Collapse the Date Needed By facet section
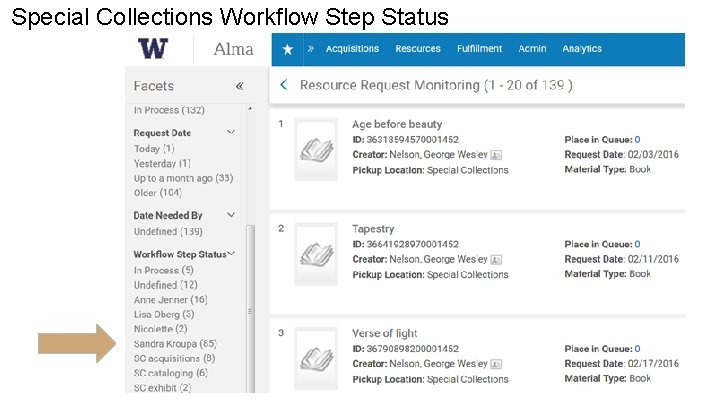 pos(231,215)
